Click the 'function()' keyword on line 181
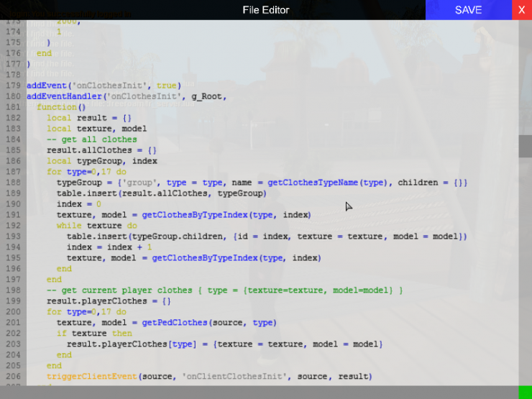The width and height of the screenshot is (532, 399). [61, 107]
